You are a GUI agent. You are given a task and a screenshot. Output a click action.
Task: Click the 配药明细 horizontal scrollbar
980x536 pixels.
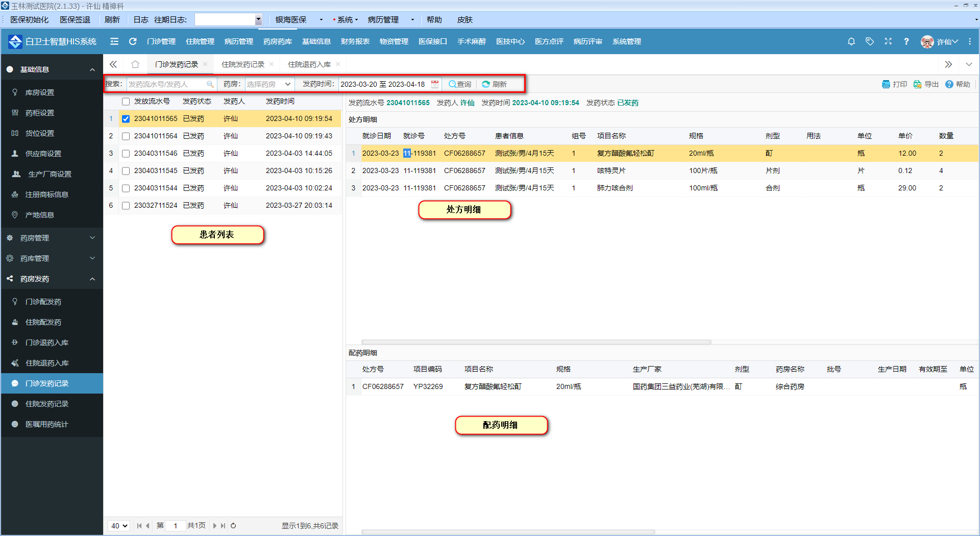click(508, 532)
